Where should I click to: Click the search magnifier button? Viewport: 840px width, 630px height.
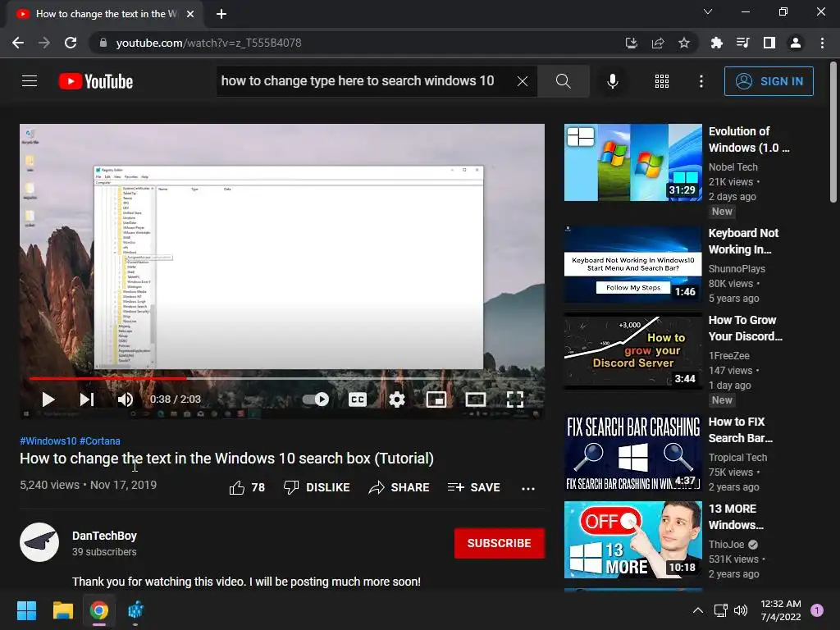(x=563, y=81)
